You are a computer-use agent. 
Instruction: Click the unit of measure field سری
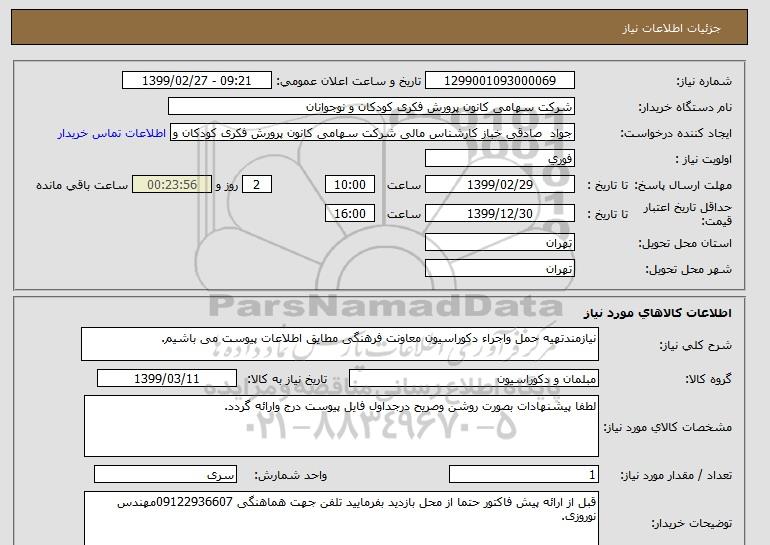click(x=165, y=475)
